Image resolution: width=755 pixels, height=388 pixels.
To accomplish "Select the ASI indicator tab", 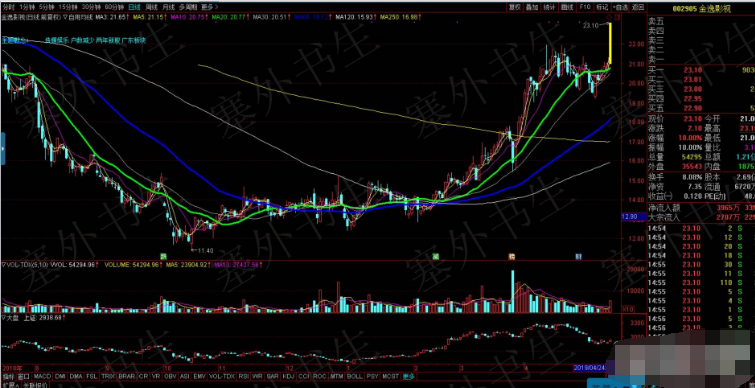I will [184, 376].
